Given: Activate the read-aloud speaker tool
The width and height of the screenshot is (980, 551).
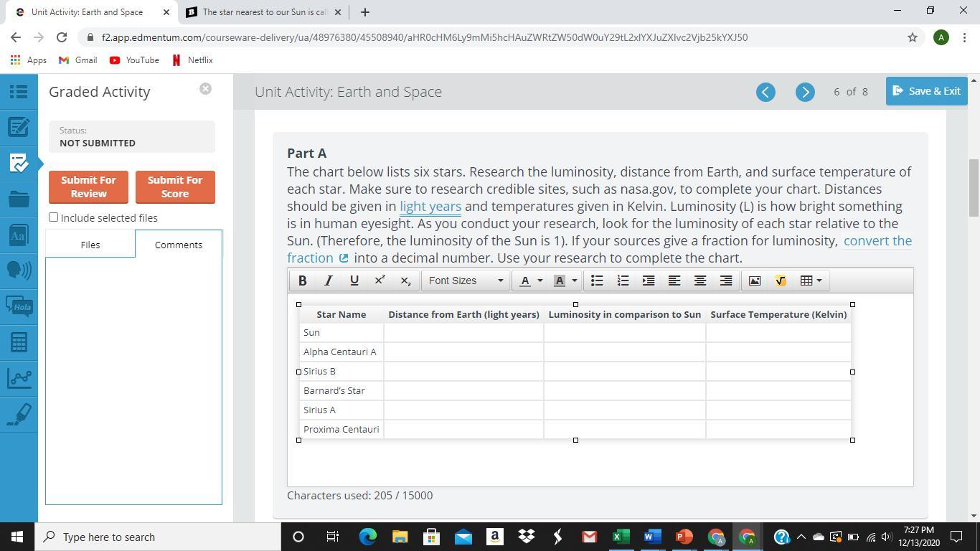Looking at the screenshot, I should pos(19,270).
